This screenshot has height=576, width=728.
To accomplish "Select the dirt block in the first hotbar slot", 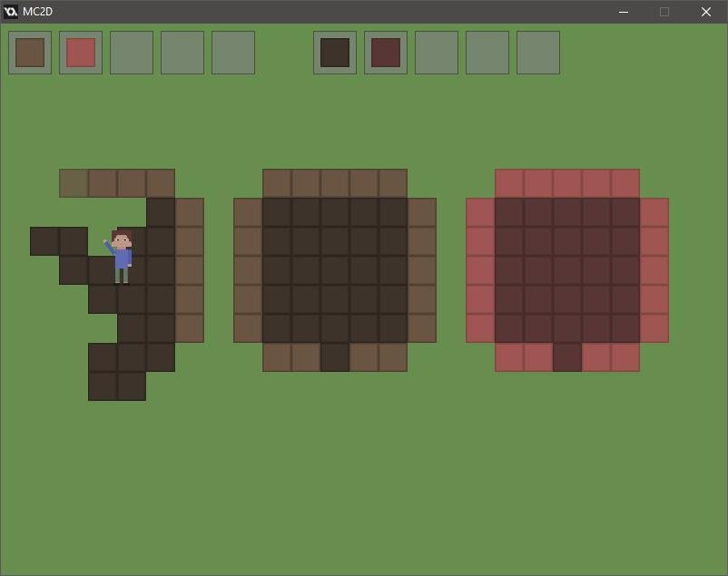I will pyautogui.click(x=29, y=52).
